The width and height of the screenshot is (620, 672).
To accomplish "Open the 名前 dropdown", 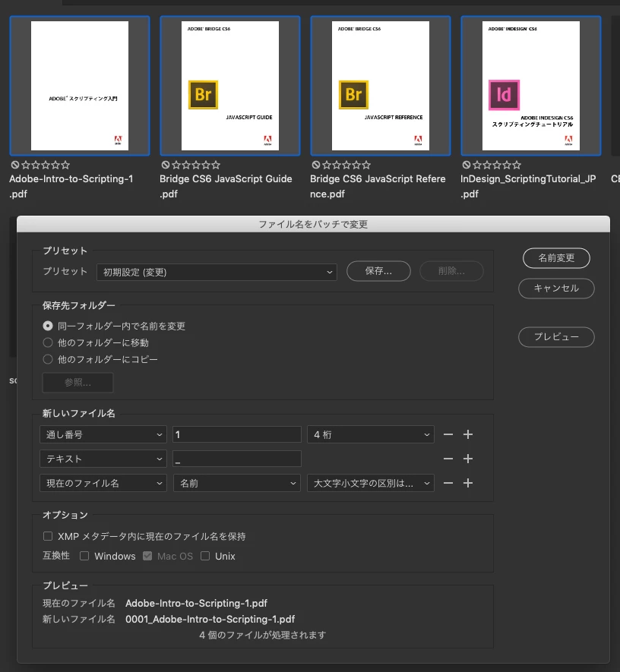I will (x=237, y=484).
